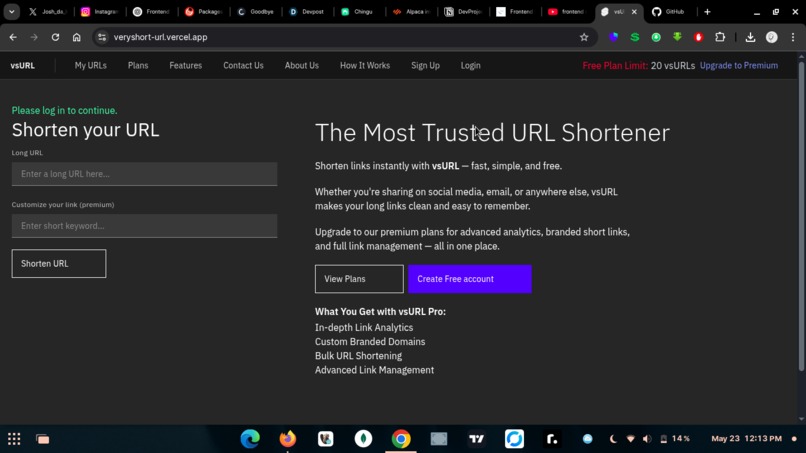Switch to the YouTube frontend tab
Viewport: 806px width, 453px height.
point(566,12)
